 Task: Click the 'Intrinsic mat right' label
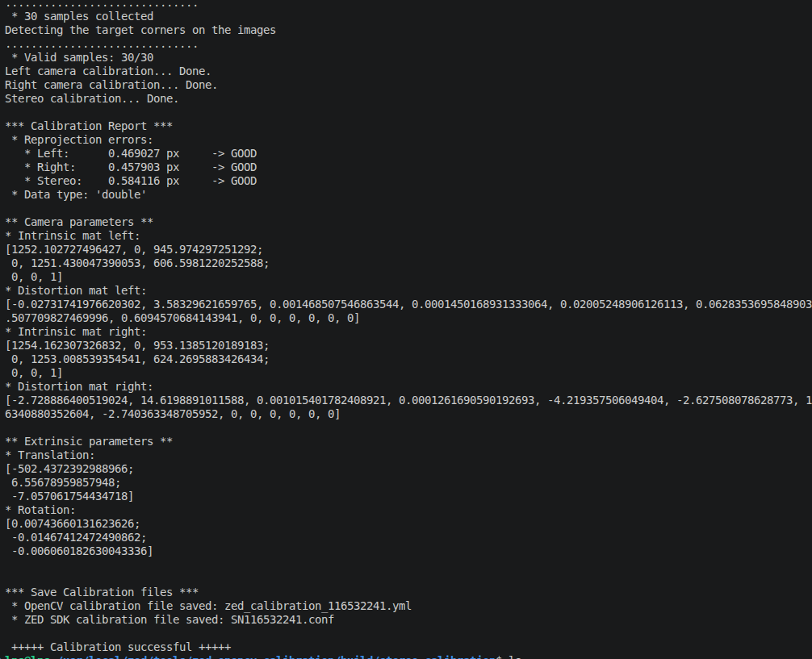point(78,332)
